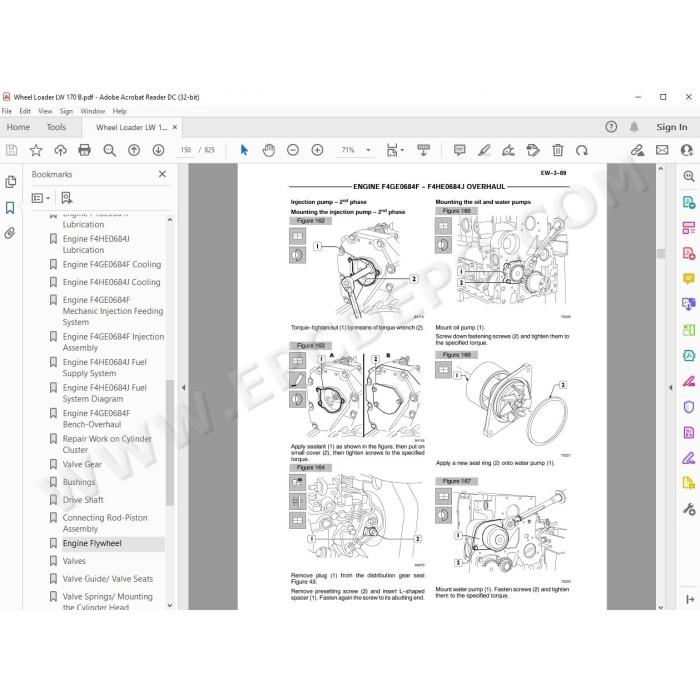Screen dimensions: 700x700
Task: Switch to the Tools tab
Action: (56, 127)
